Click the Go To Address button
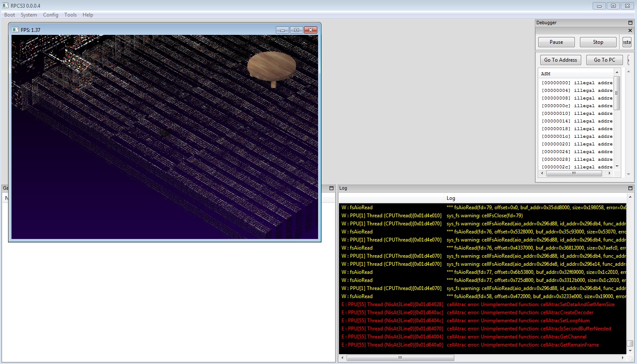 (560, 60)
